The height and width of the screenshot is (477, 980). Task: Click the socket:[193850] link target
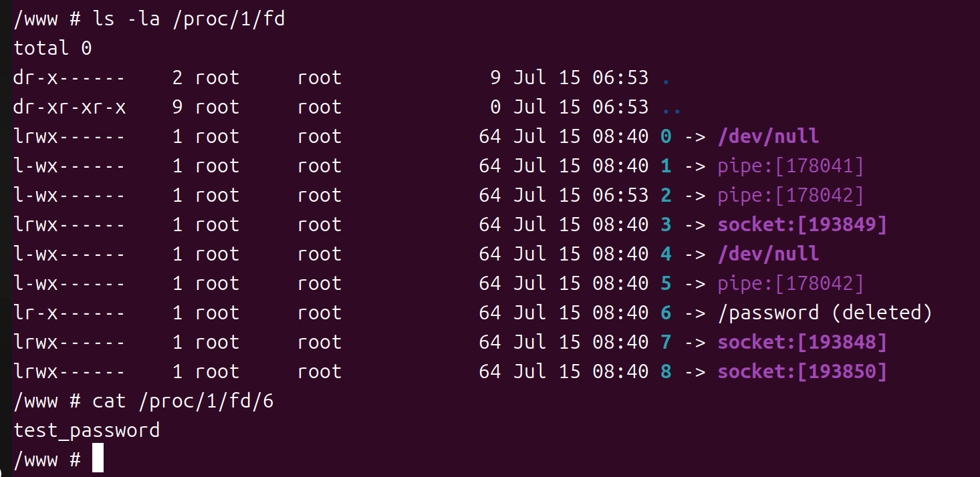tap(802, 371)
